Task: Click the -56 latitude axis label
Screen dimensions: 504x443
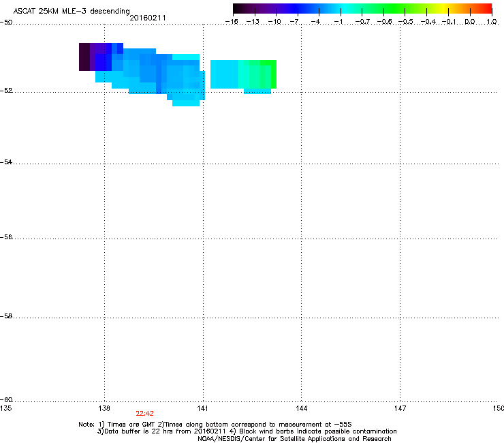Action: pyautogui.click(x=6, y=237)
